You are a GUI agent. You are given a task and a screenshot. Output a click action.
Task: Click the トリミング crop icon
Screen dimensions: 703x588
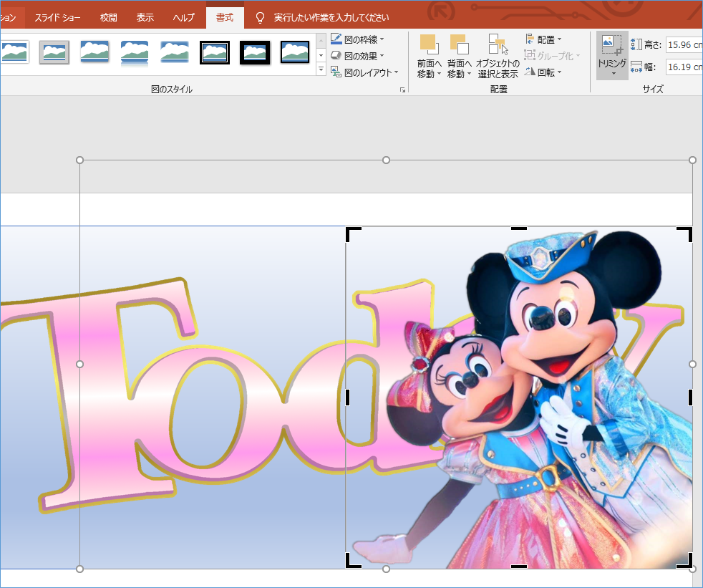pyautogui.click(x=612, y=45)
